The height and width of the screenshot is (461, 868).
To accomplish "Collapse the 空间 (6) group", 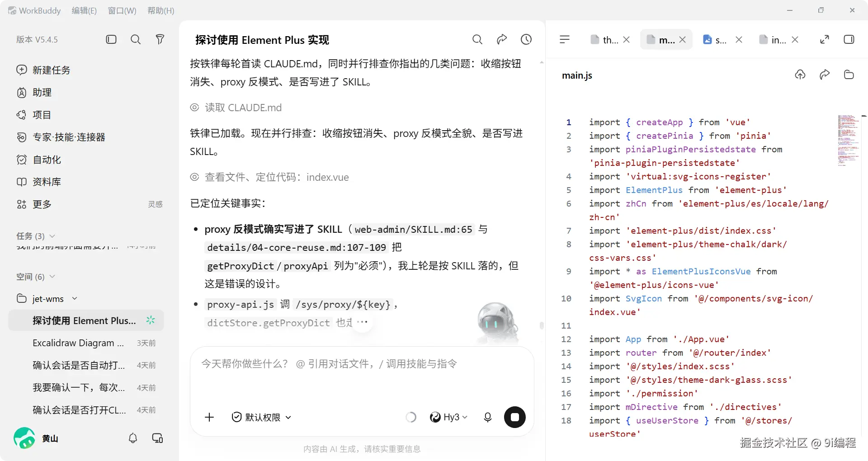I will coord(36,277).
